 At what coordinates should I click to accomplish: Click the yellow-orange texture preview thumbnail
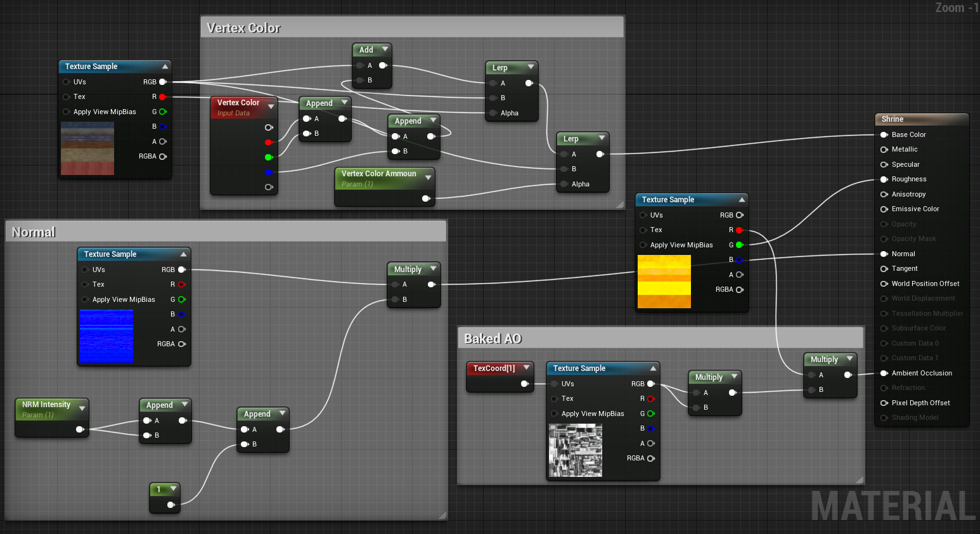tap(664, 282)
